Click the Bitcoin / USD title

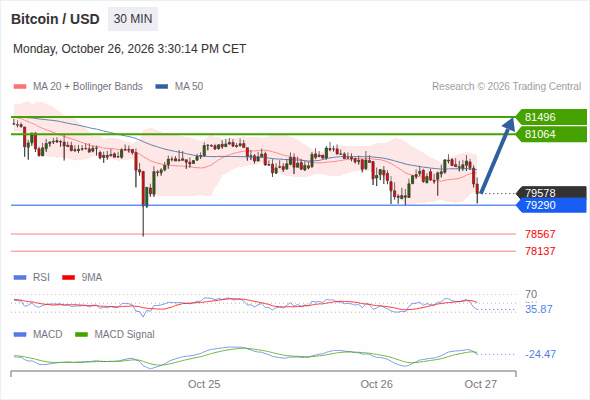(x=55, y=19)
